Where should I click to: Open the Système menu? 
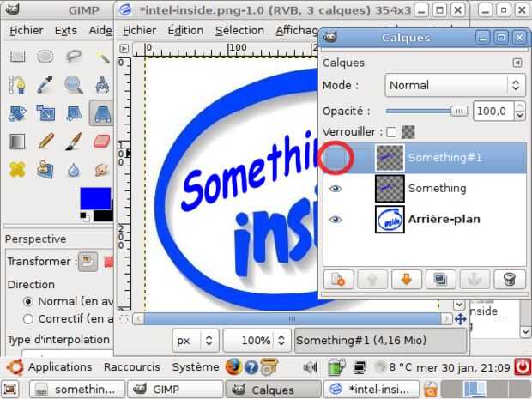[196, 366]
